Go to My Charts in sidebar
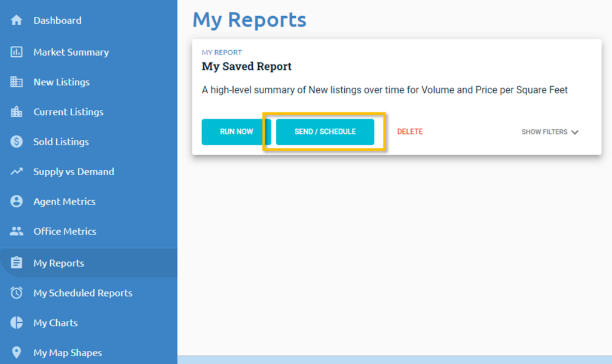Screen dimensions: 612x364 click(x=56, y=323)
